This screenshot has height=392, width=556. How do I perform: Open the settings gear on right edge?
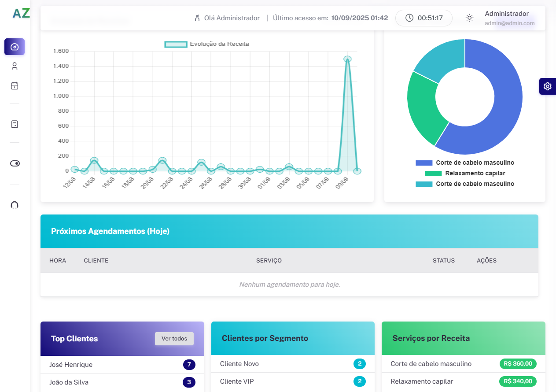coord(547,86)
